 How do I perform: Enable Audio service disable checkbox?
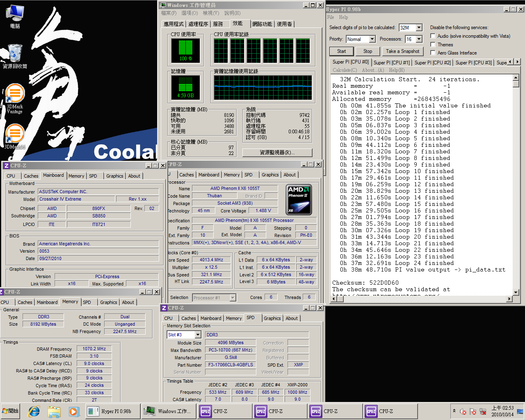tap(433, 36)
